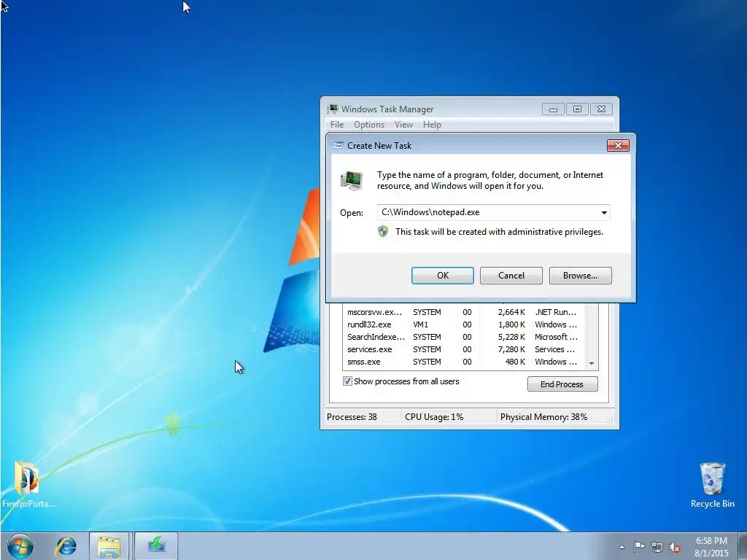This screenshot has height=560, width=747.
Task: Close the Create New Task dialog
Action: click(x=618, y=145)
